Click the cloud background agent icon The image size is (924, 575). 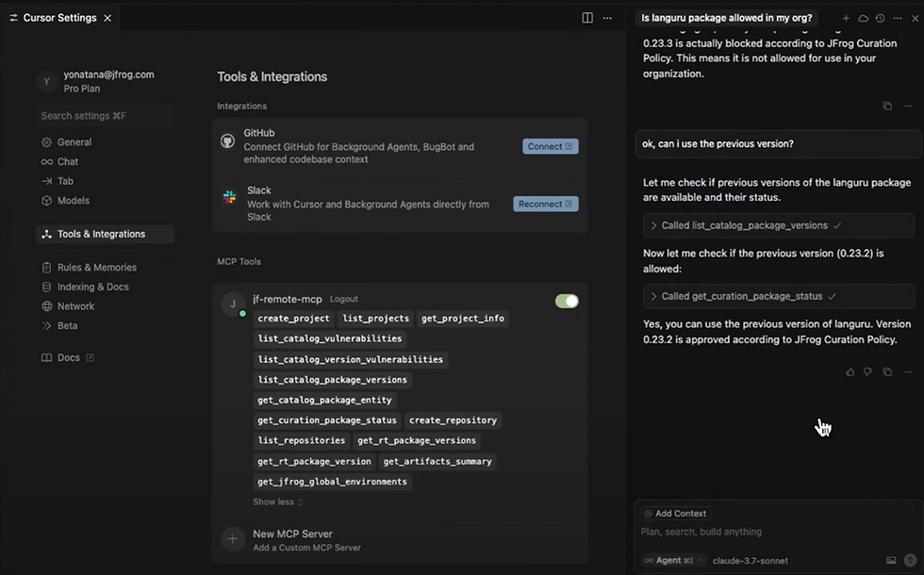point(863,18)
